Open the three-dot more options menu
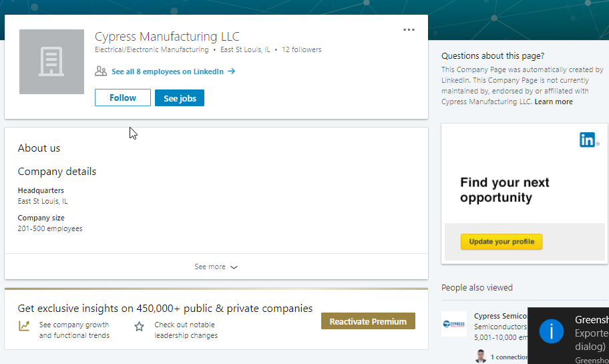The image size is (609, 364). click(409, 30)
